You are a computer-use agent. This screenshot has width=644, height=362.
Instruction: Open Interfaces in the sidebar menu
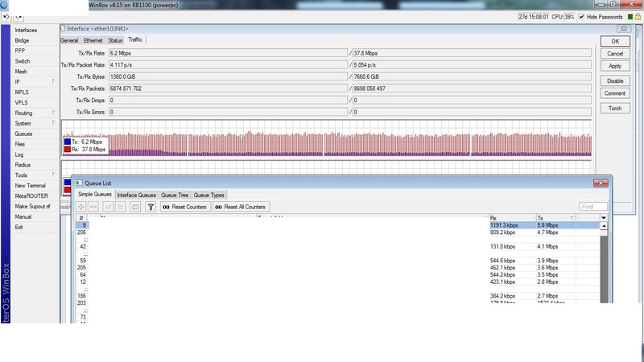click(x=26, y=30)
